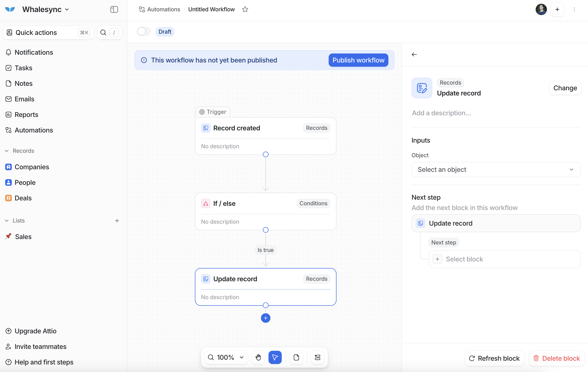Select the If / else block
Screen dimensions: 588x372
click(x=265, y=211)
